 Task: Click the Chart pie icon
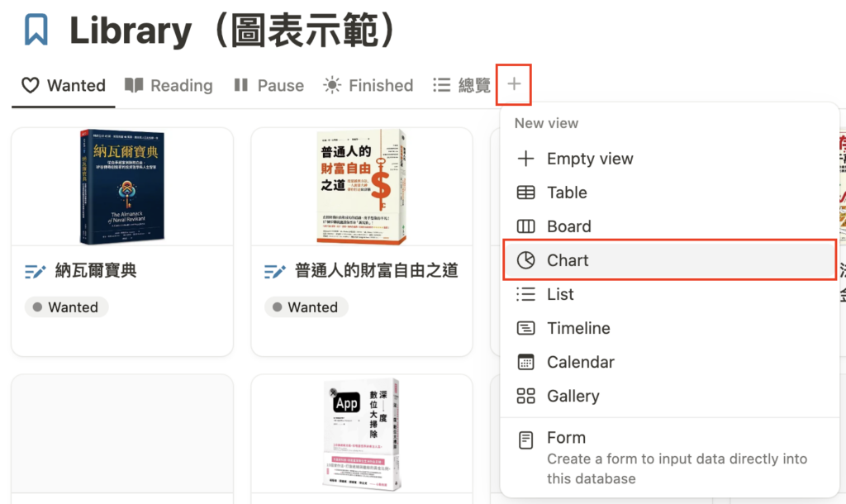click(x=525, y=260)
